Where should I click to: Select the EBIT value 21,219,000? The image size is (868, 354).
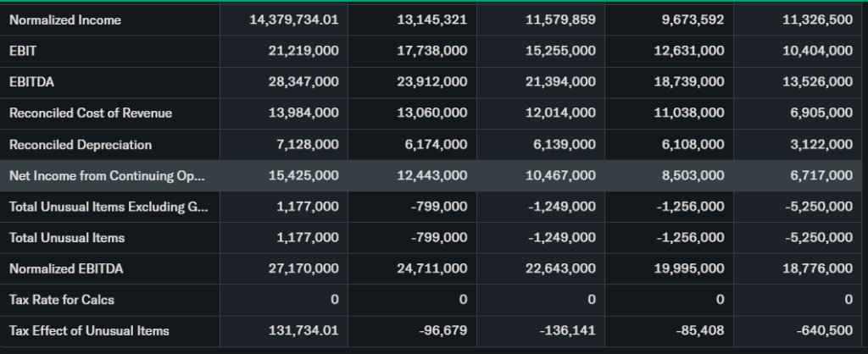(x=307, y=51)
